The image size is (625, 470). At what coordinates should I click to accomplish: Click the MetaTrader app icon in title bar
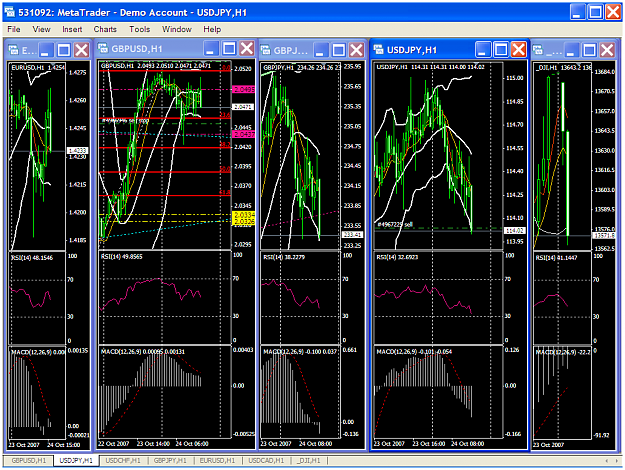click(10, 12)
